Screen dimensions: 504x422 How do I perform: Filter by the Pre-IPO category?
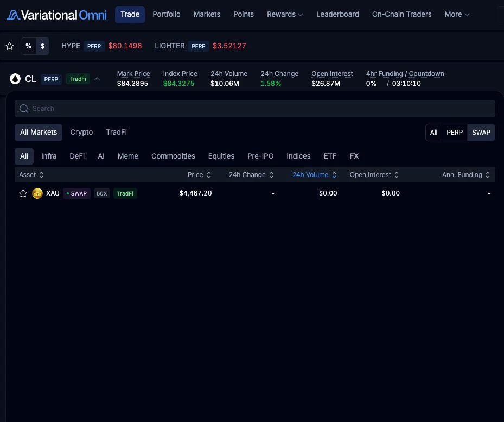pos(260,156)
